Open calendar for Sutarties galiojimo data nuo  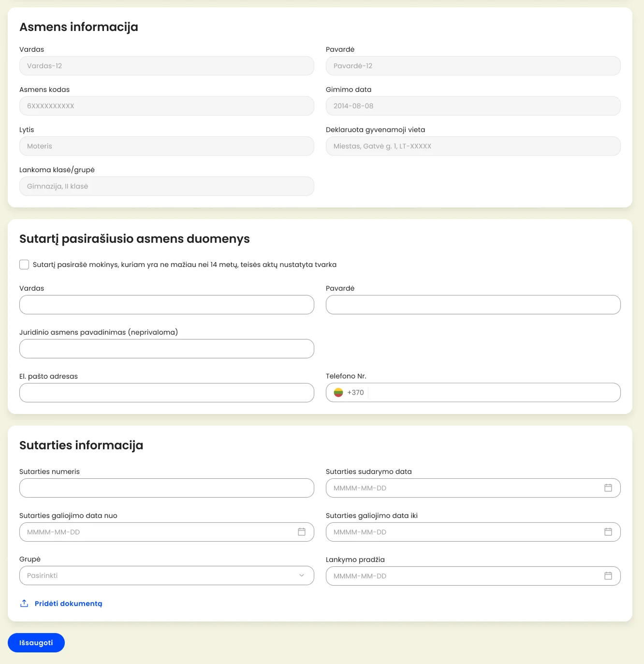(302, 532)
